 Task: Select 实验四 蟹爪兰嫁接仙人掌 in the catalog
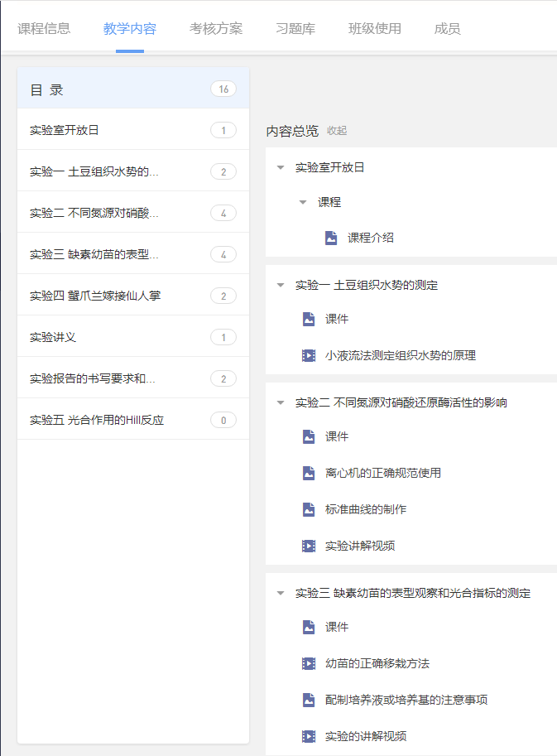[95, 296]
